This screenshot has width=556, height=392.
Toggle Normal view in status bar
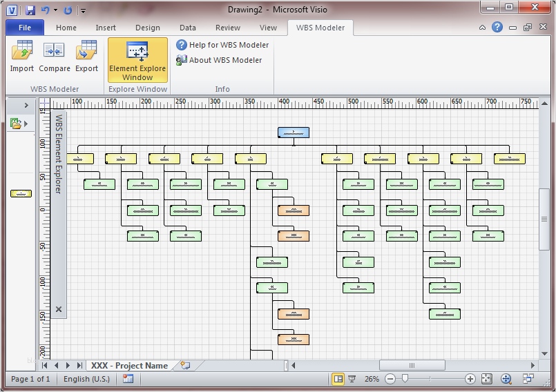338,379
